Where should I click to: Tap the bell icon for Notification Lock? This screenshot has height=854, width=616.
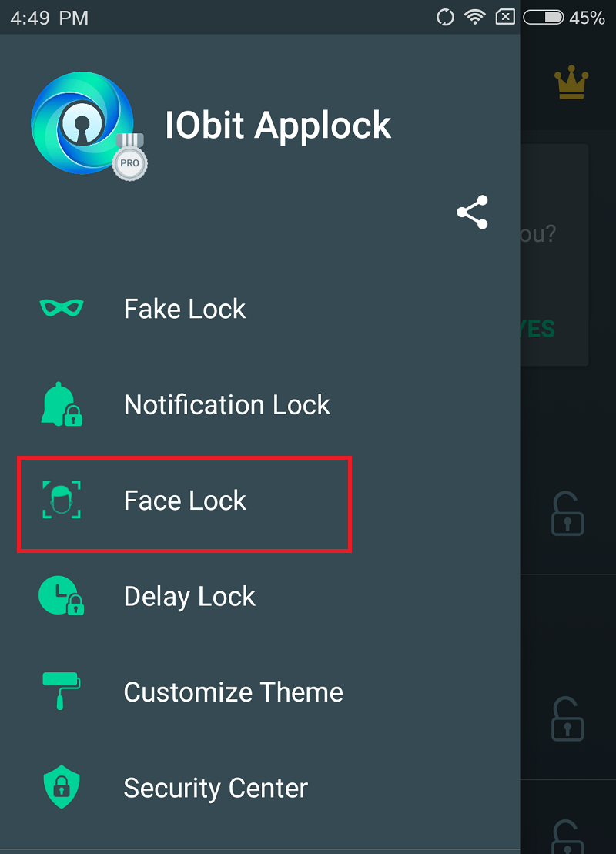point(61,405)
